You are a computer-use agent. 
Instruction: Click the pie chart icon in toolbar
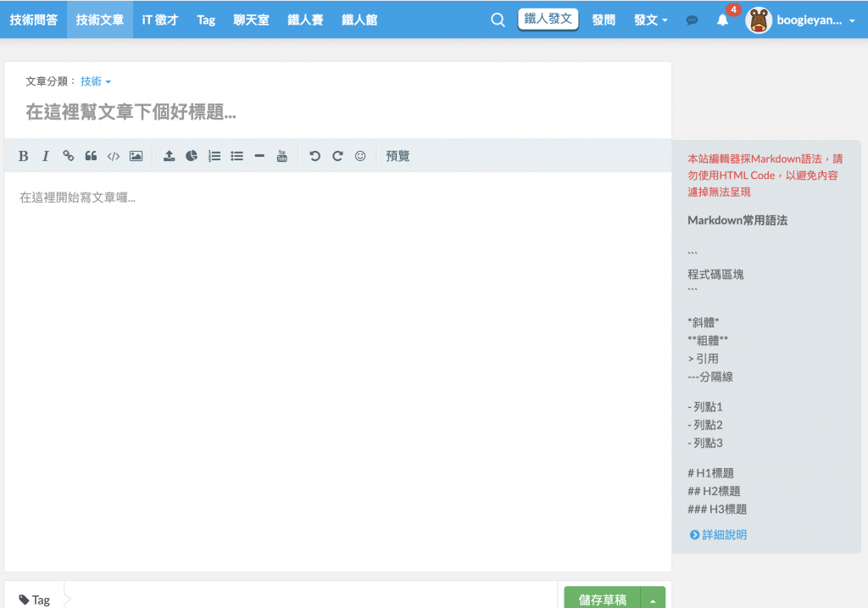click(192, 156)
